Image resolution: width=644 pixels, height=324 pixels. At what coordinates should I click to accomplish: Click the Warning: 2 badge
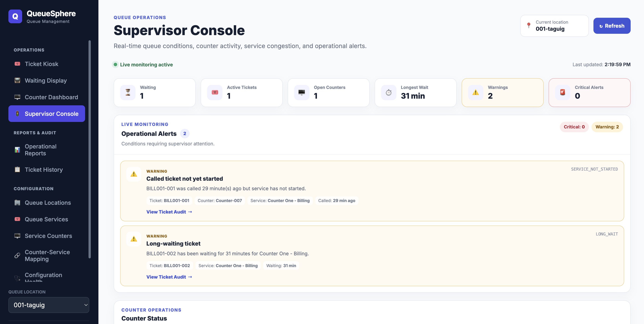click(607, 127)
